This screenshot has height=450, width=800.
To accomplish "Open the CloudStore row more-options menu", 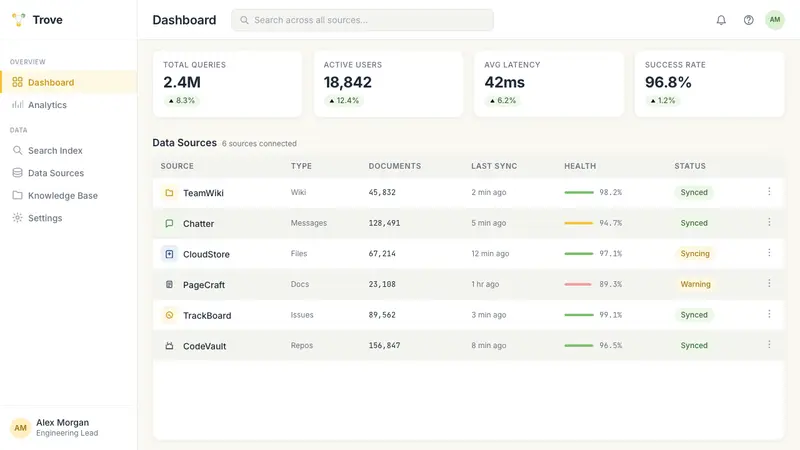I will click(769, 253).
